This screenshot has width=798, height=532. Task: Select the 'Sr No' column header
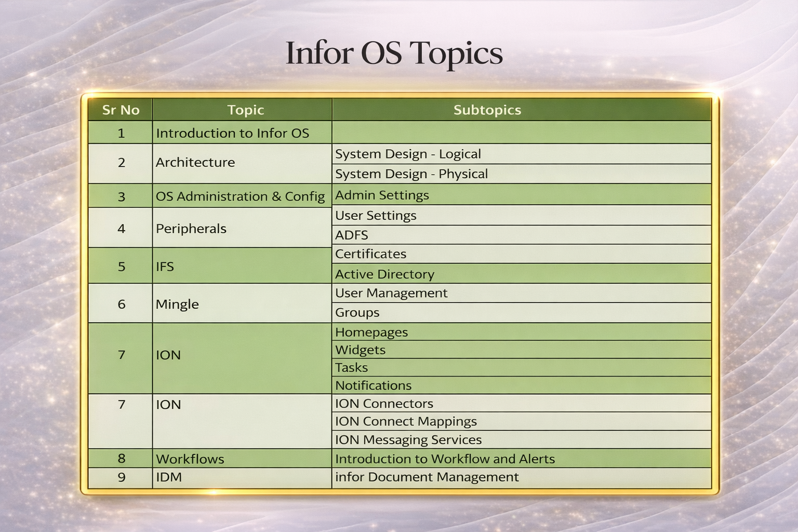(120, 110)
